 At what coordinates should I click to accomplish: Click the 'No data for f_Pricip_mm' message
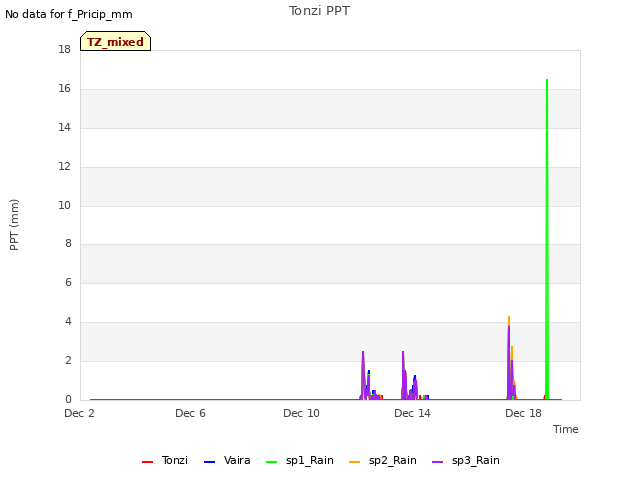pyautogui.click(x=69, y=14)
